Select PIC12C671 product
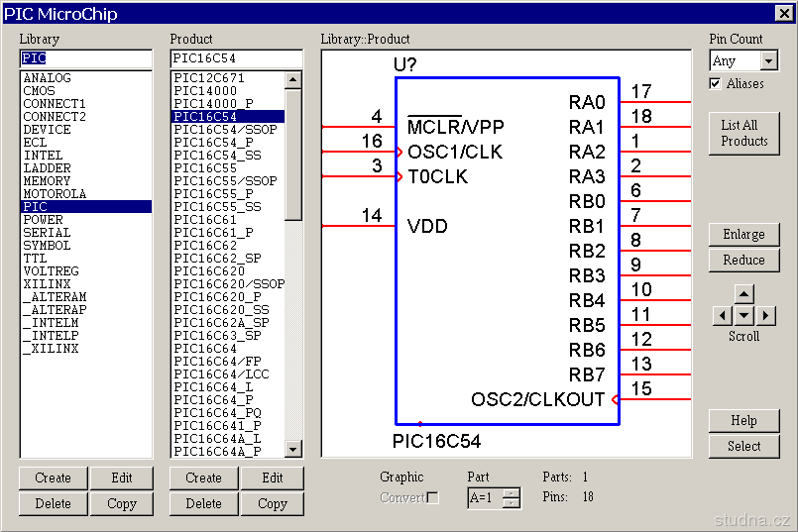Image resolution: width=798 pixels, height=532 pixels. (x=228, y=78)
